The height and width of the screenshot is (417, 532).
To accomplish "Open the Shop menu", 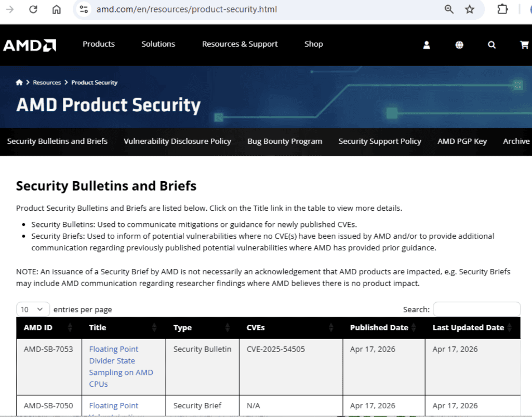I will click(x=313, y=44).
